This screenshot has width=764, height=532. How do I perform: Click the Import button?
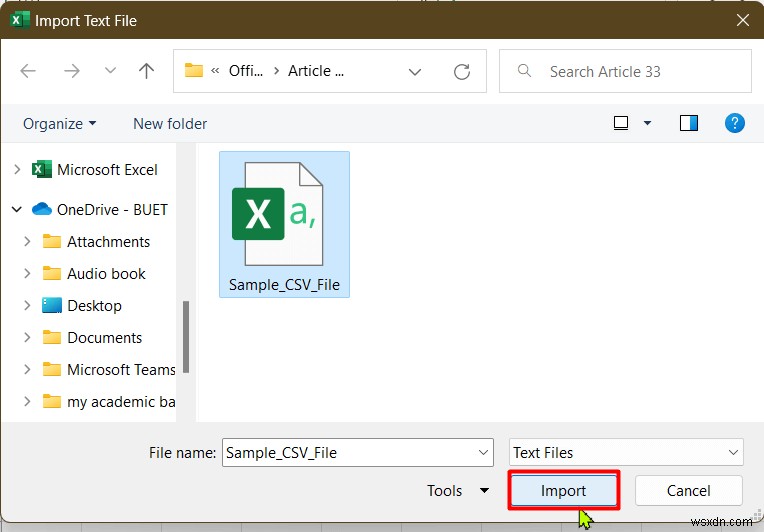[564, 491]
